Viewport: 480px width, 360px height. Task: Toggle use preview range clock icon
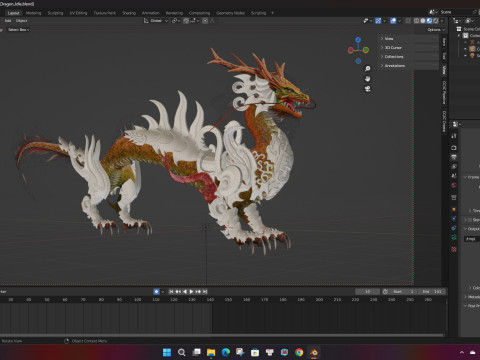point(385,292)
